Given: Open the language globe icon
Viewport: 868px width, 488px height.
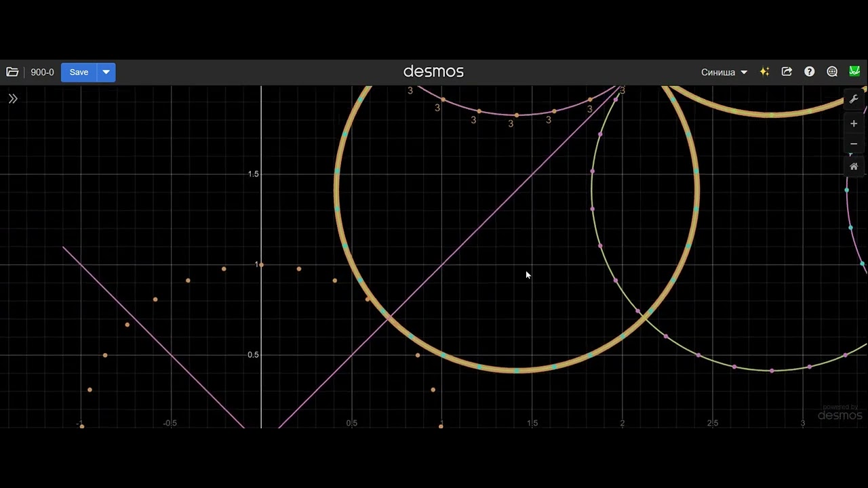Looking at the screenshot, I should (x=832, y=72).
